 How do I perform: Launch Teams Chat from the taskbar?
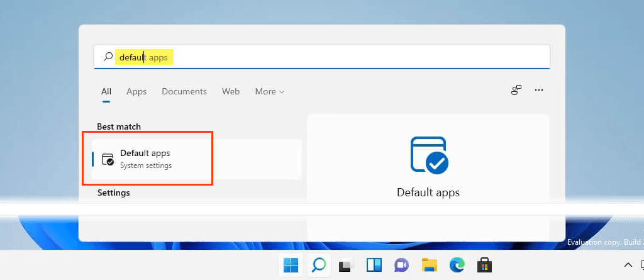point(401,265)
